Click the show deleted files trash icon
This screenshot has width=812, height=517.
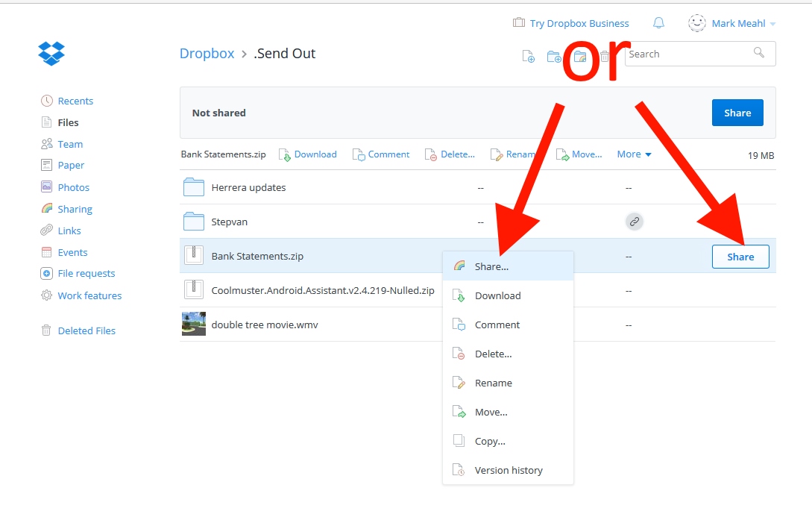click(604, 56)
